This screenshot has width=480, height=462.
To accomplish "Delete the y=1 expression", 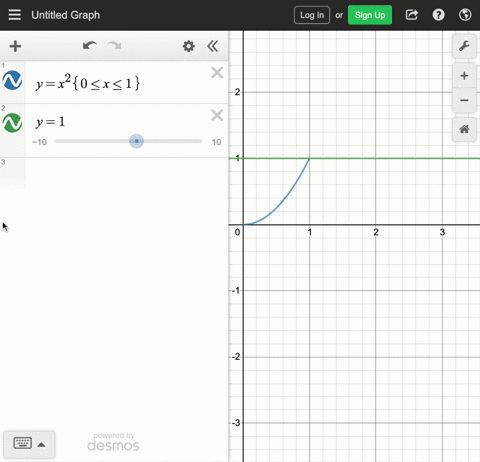I will 217,115.
